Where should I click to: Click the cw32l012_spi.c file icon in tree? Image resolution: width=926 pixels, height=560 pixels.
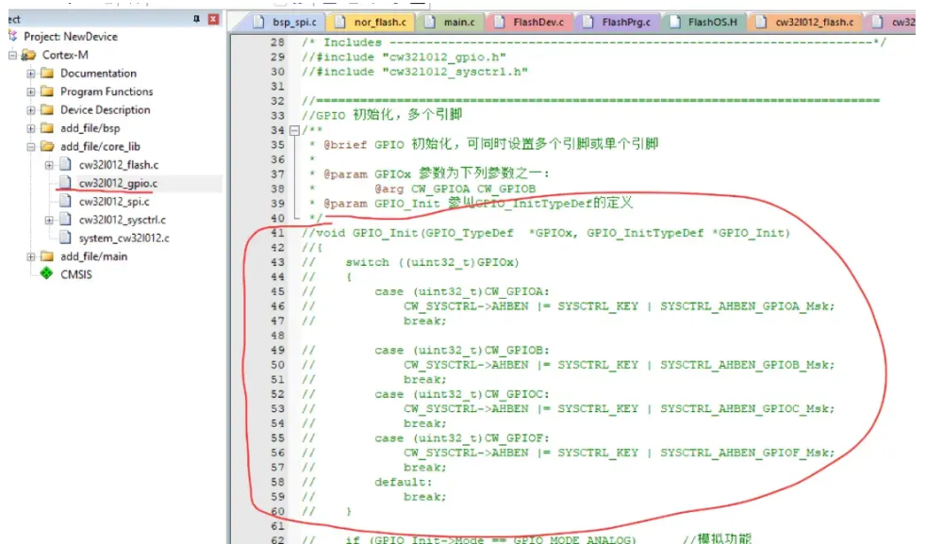point(66,201)
